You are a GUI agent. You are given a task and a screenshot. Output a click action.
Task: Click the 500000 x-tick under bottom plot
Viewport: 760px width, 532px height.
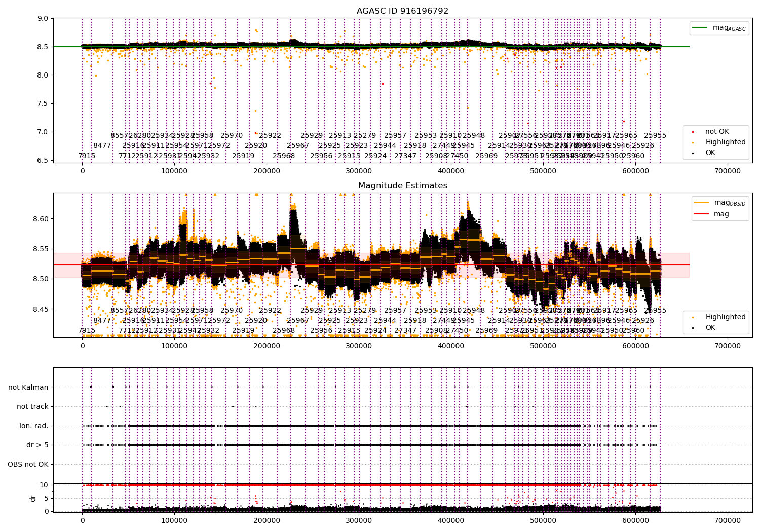coord(543,521)
